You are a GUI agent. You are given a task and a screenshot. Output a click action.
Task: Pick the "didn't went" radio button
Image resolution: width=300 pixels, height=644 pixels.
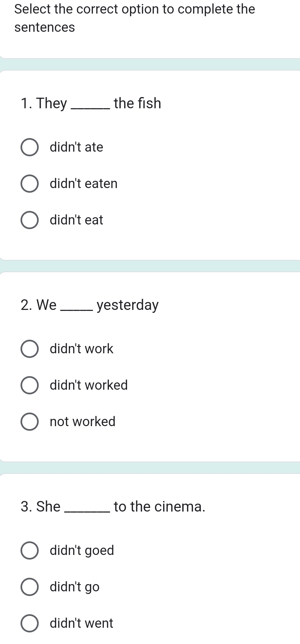(29, 623)
